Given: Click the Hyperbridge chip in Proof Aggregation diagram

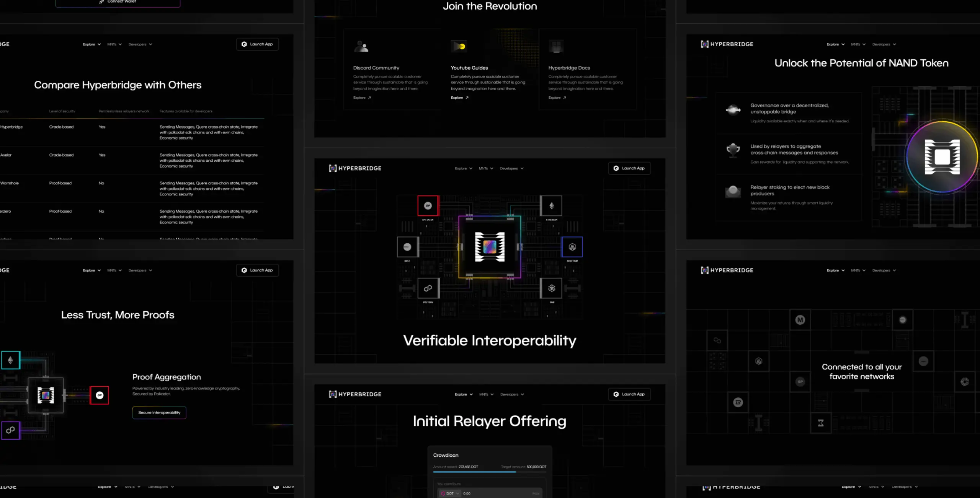Looking at the screenshot, I should tap(46, 395).
